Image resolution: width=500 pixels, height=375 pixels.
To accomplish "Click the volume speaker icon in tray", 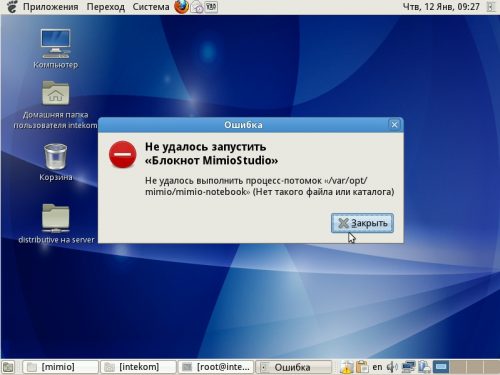I will pos(392,367).
